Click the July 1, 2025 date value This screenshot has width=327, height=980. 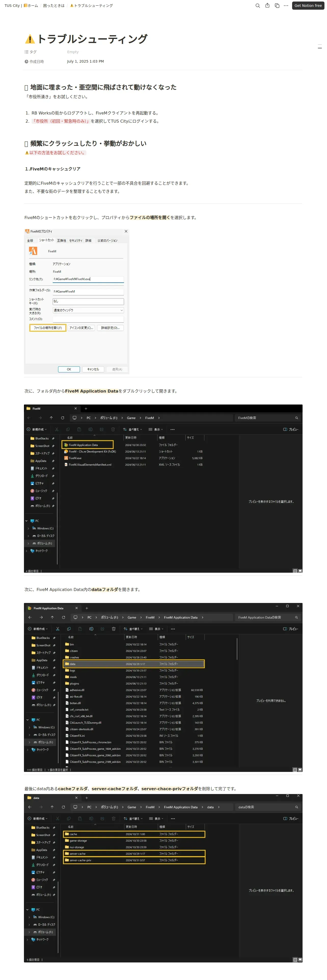tap(85, 61)
